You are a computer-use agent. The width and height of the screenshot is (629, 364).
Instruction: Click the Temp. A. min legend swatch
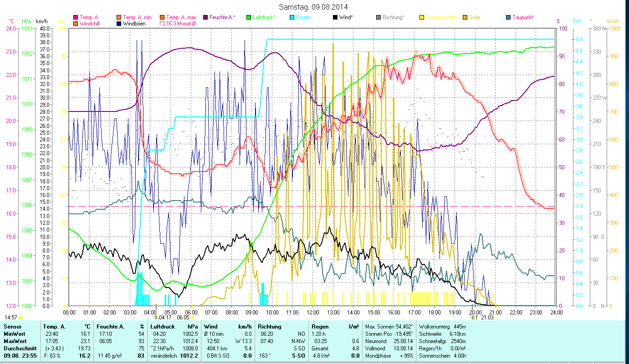119,17
